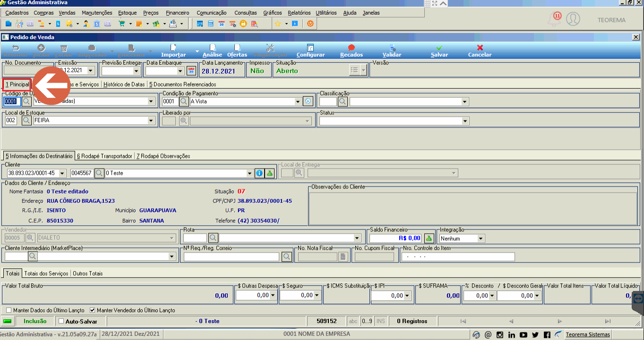Open calendar icon next to Data Embarque
The width and height of the screenshot is (644, 340).
tap(191, 71)
